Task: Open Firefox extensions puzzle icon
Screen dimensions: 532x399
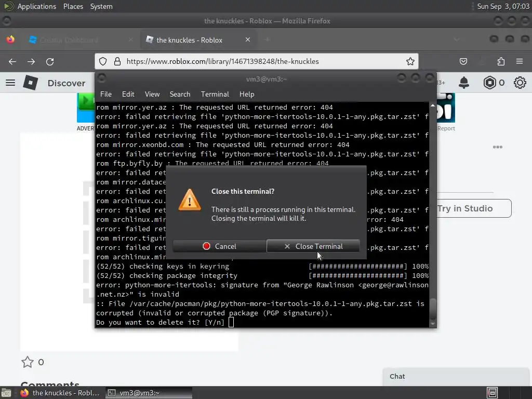Action: click(x=501, y=61)
